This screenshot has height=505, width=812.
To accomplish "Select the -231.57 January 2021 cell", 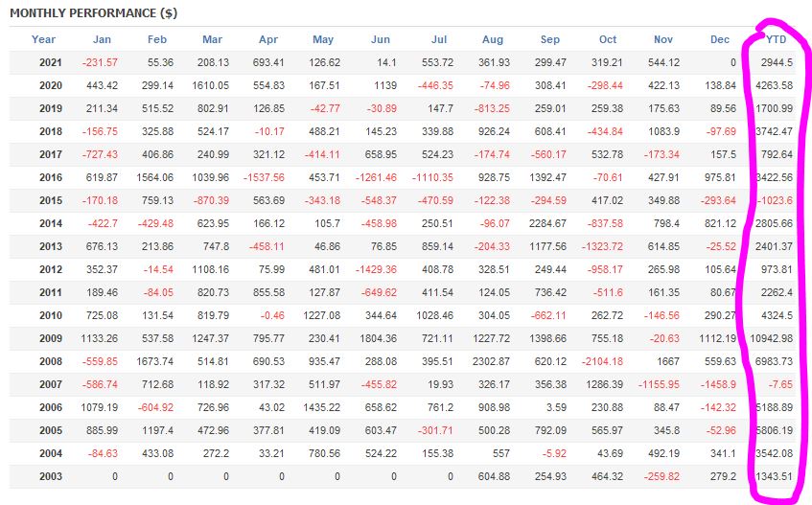I will 99,61.
